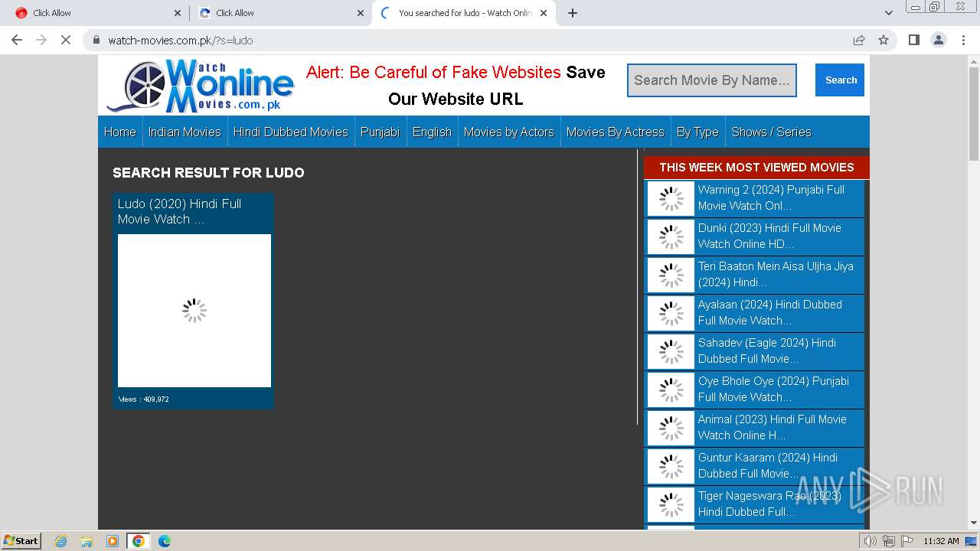Click the Search Movie By Name field
Viewport: 980px width, 551px height.
pos(712,80)
